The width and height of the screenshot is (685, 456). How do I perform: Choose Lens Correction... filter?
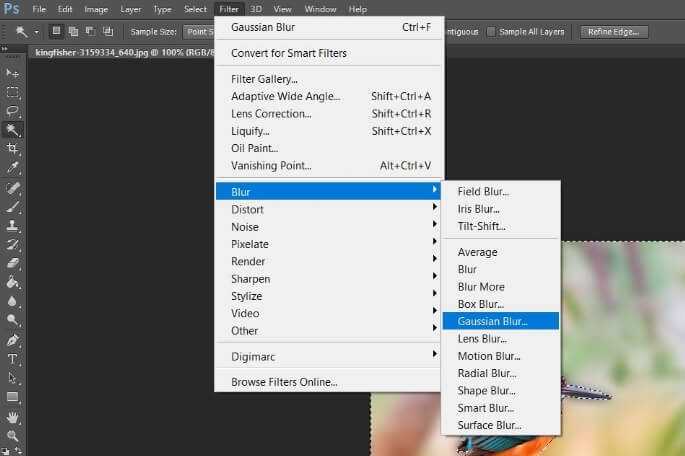point(327,114)
